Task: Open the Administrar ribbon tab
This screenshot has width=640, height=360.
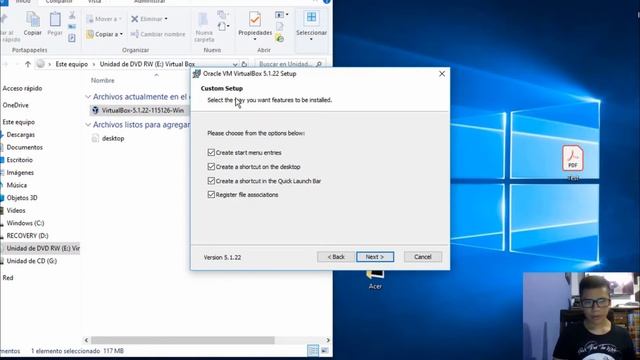Action: (149, 2)
